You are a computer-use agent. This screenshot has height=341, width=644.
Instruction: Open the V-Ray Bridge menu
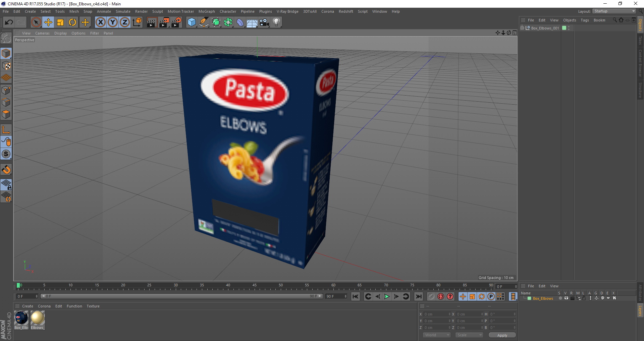(287, 11)
